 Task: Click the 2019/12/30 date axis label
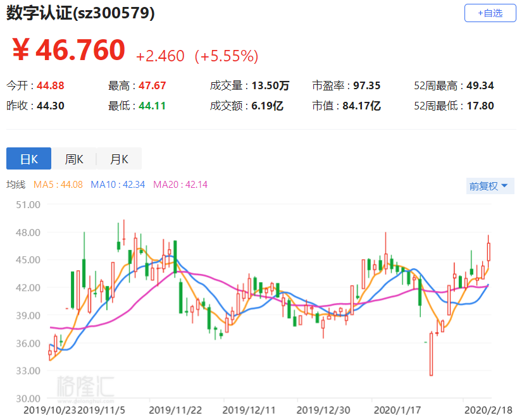click(x=323, y=410)
